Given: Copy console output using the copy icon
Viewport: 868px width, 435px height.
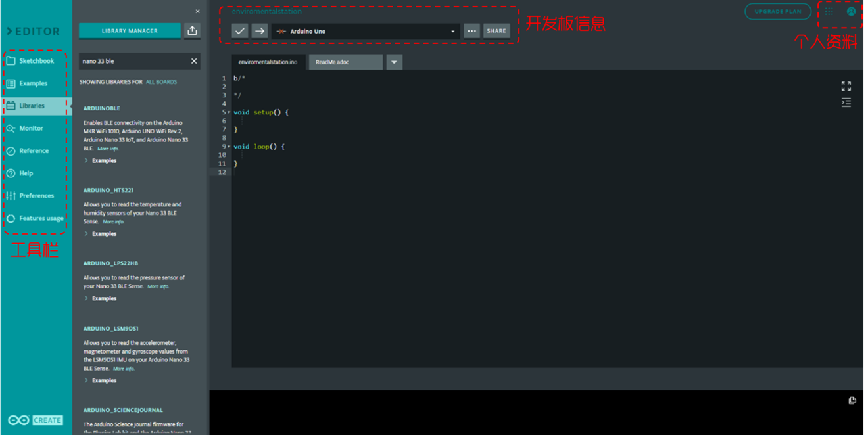Looking at the screenshot, I should pos(852,400).
